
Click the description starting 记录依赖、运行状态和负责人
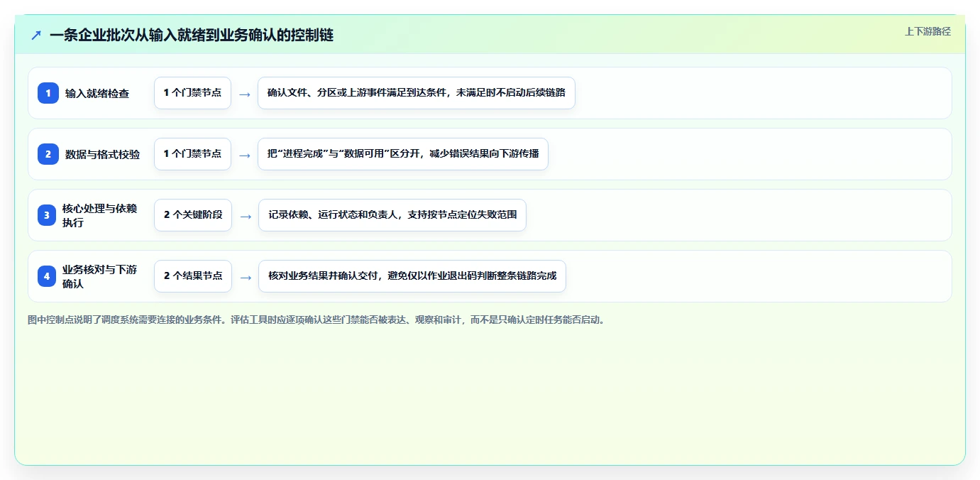click(392, 215)
